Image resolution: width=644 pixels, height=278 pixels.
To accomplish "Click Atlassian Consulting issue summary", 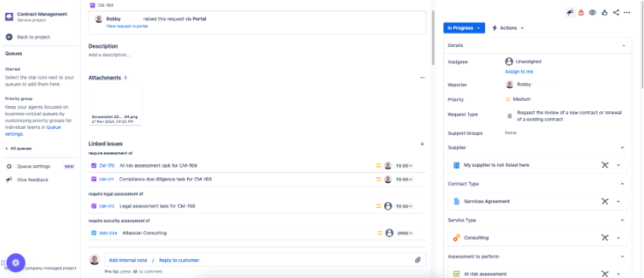I will 145,233.
